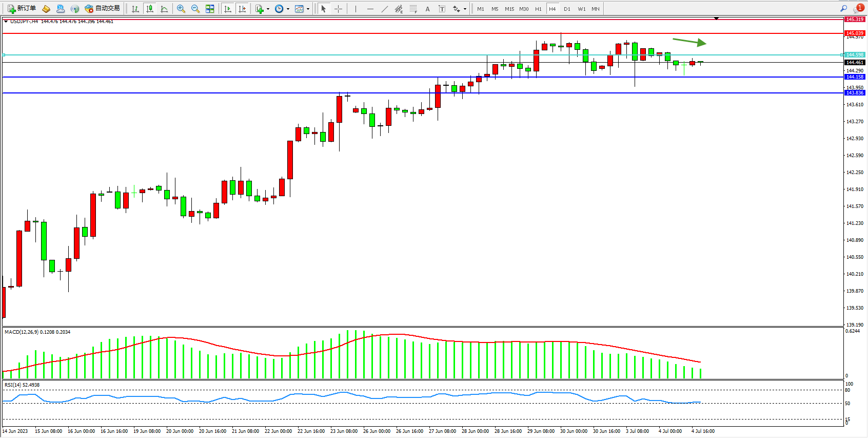Screen dimensions: 868x438
Task: Select the crosshair tool
Action: coord(338,9)
